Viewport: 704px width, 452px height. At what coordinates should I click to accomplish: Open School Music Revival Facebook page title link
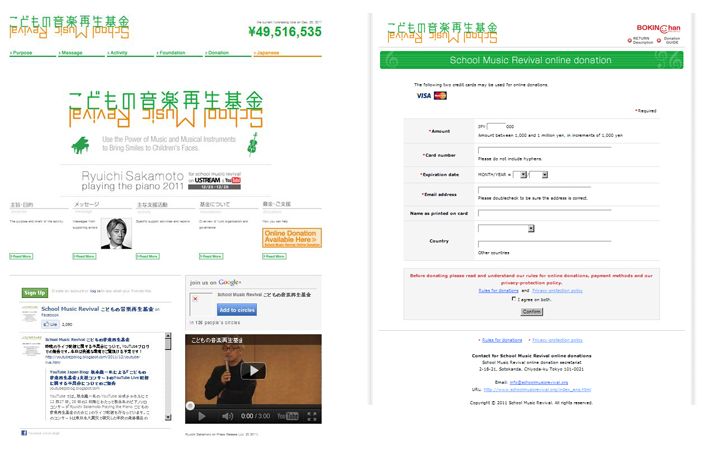(x=97, y=309)
